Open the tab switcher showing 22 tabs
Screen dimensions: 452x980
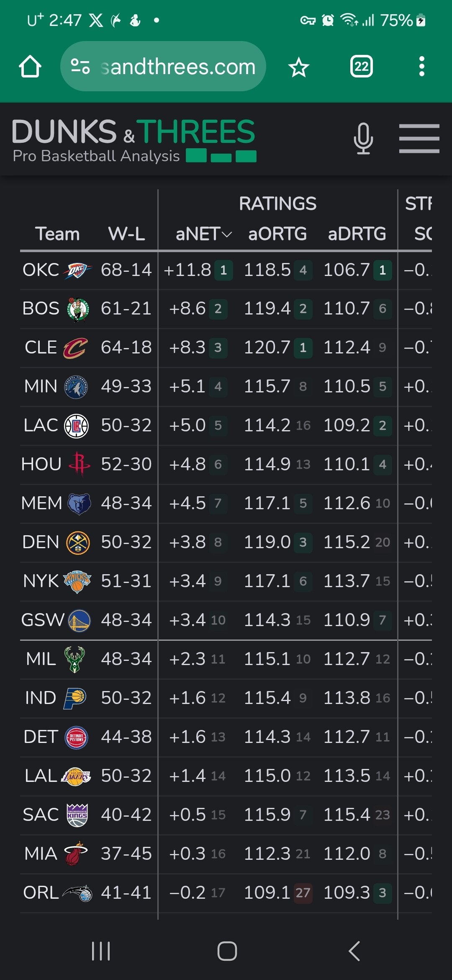361,67
